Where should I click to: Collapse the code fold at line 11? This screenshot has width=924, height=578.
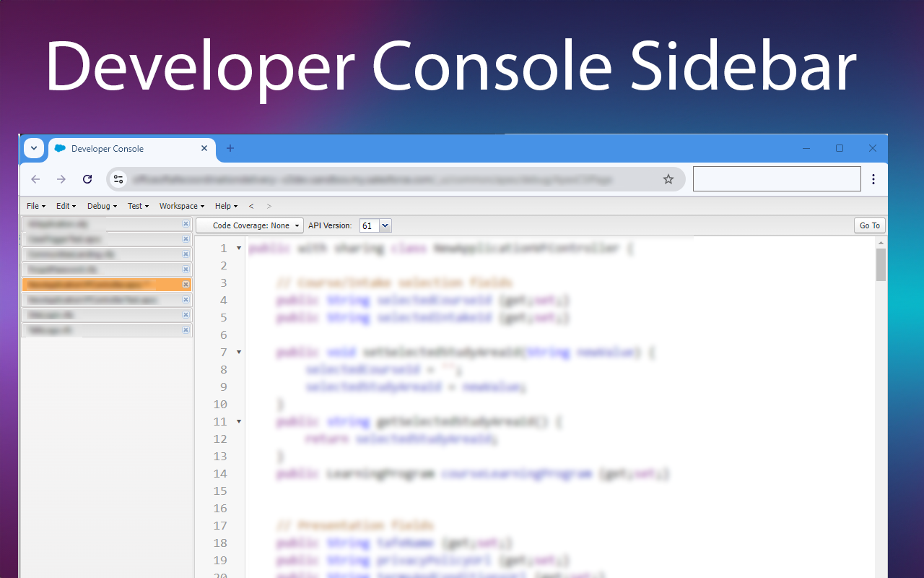click(239, 422)
